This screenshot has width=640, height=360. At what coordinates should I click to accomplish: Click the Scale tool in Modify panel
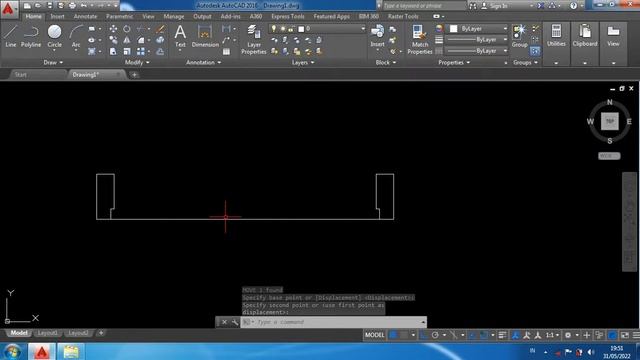[x=127, y=51]
